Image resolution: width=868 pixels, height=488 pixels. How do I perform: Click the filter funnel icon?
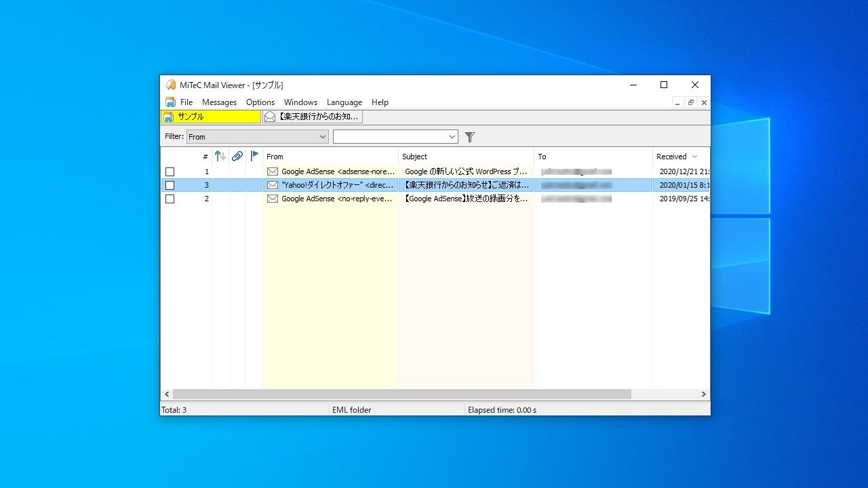point(469,137)
